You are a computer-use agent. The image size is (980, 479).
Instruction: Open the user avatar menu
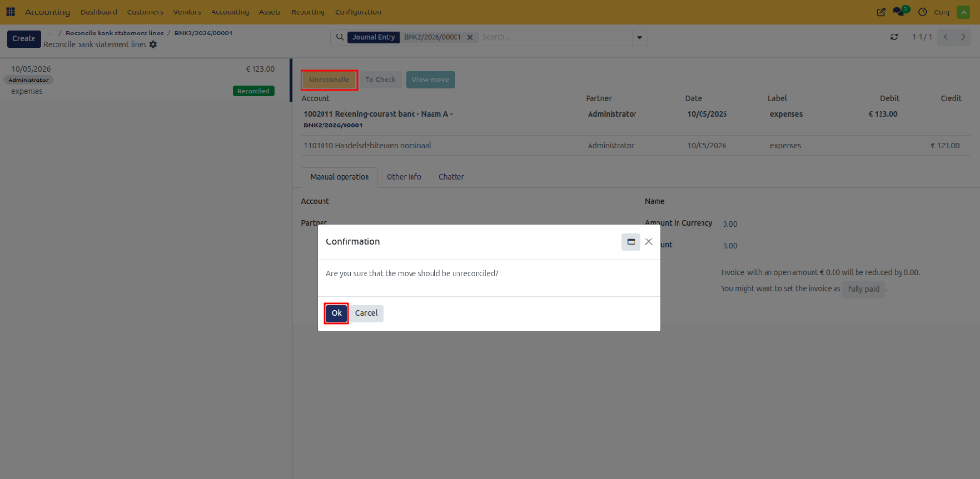point(963,11)
